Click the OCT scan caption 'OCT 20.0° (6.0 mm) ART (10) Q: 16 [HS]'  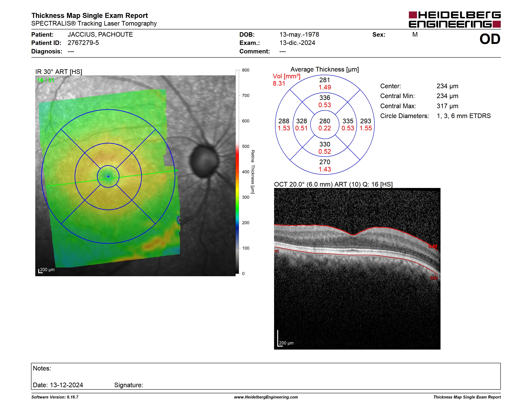333,184
